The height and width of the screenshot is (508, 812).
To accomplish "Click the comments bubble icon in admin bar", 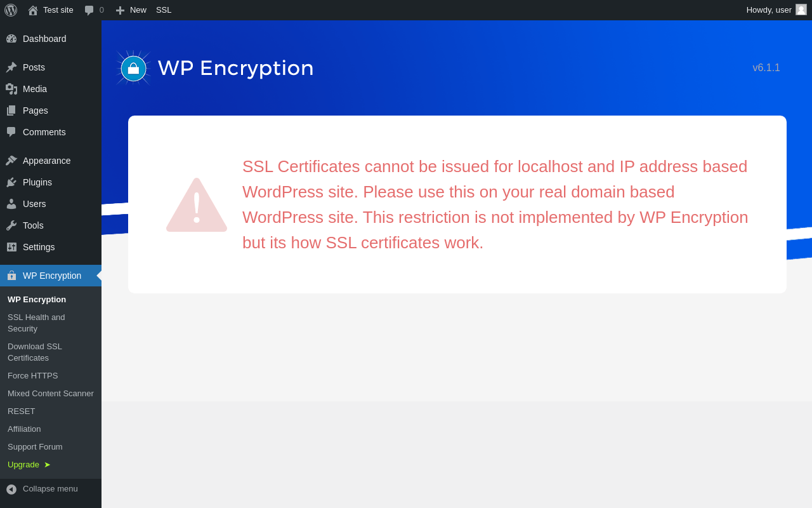I will [x=89, y=10].
